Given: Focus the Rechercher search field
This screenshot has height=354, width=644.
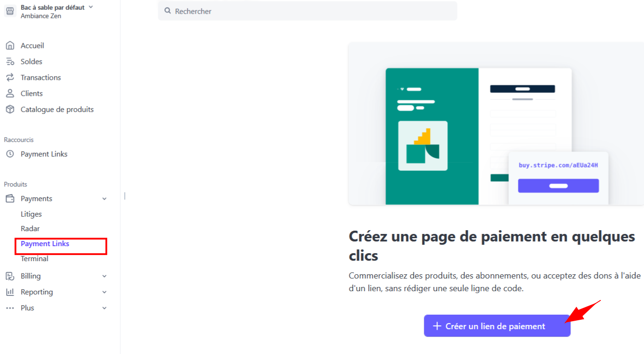Looking at the screenshot, I should [x=307, y=11].
